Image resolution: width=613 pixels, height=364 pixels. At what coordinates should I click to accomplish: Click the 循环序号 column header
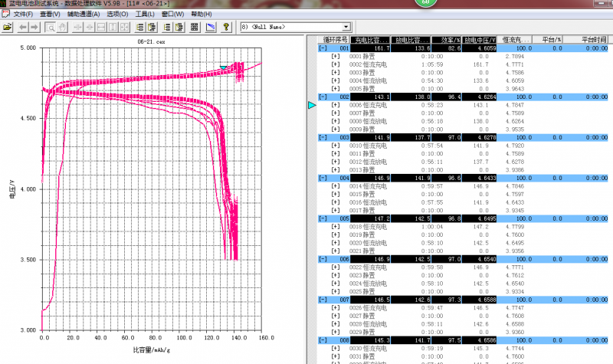335,40
